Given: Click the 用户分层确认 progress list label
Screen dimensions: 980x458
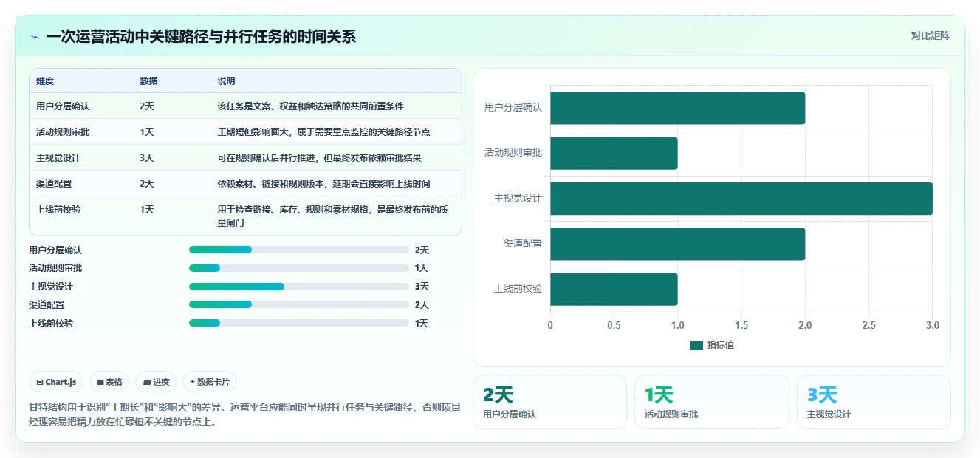Looking at the screenshot, I should [x=55, y=250].
